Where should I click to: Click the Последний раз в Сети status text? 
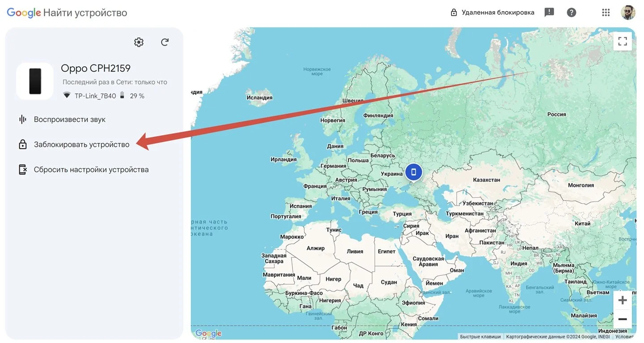click(x=115, y=82)
